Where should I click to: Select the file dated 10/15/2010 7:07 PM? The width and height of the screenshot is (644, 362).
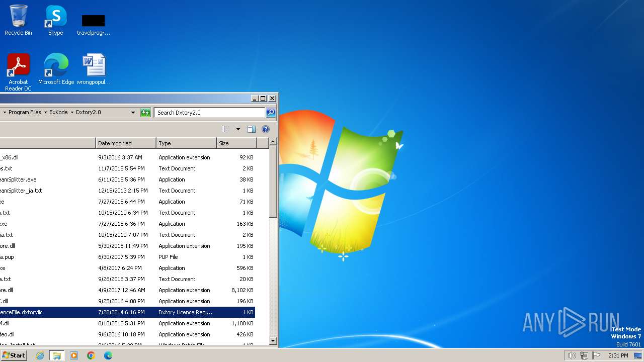[127, 235]
